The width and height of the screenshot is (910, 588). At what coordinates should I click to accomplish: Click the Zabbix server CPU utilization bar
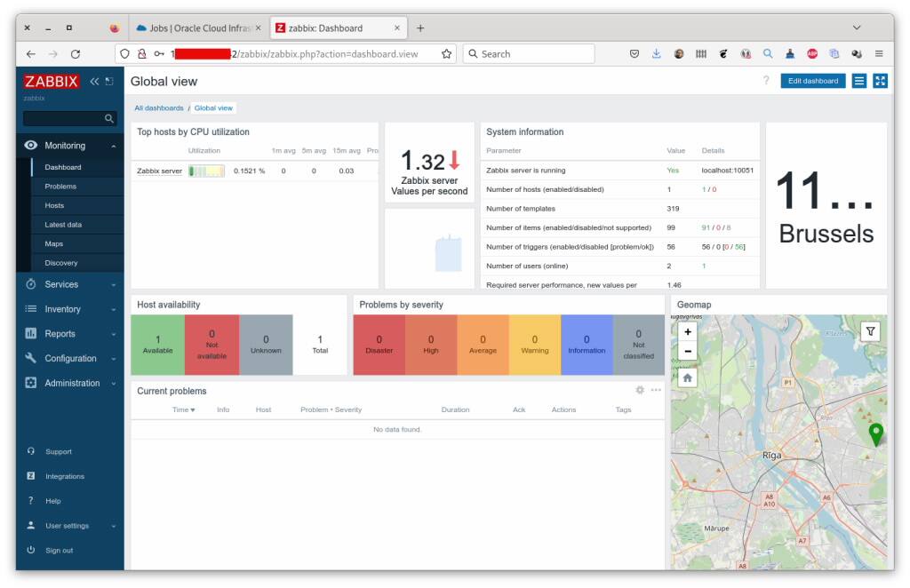[206, 171]
